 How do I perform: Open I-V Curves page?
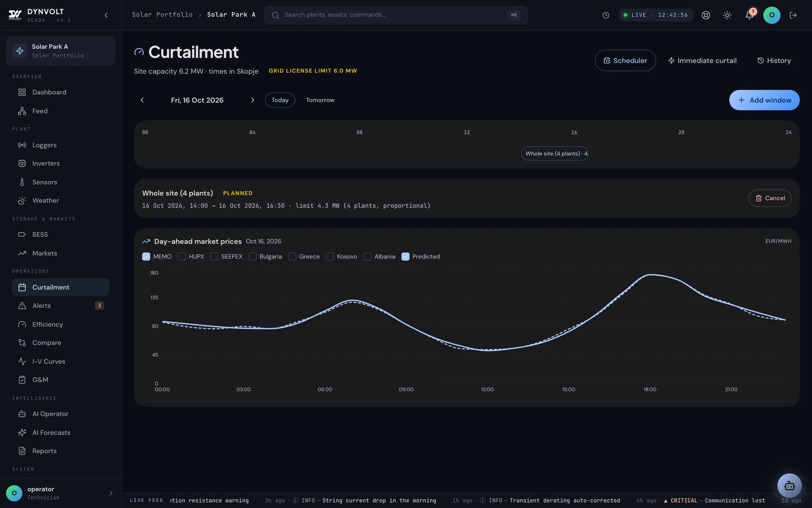(61, 361)
